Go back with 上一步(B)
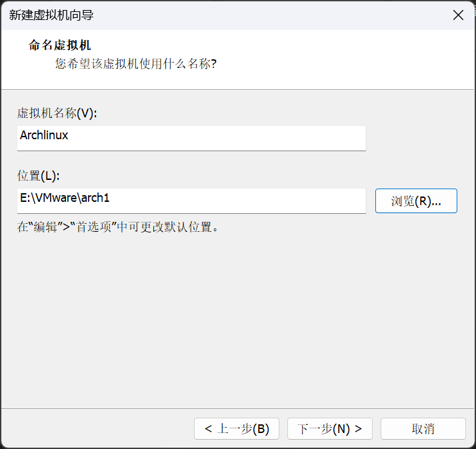Screen dimensions: 476x449 pyautogui.click(x=237, y=428)
